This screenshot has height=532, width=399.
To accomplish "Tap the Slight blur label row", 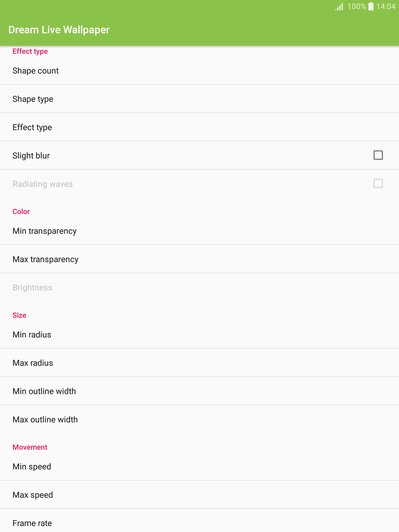I will (x=199, y=155).
